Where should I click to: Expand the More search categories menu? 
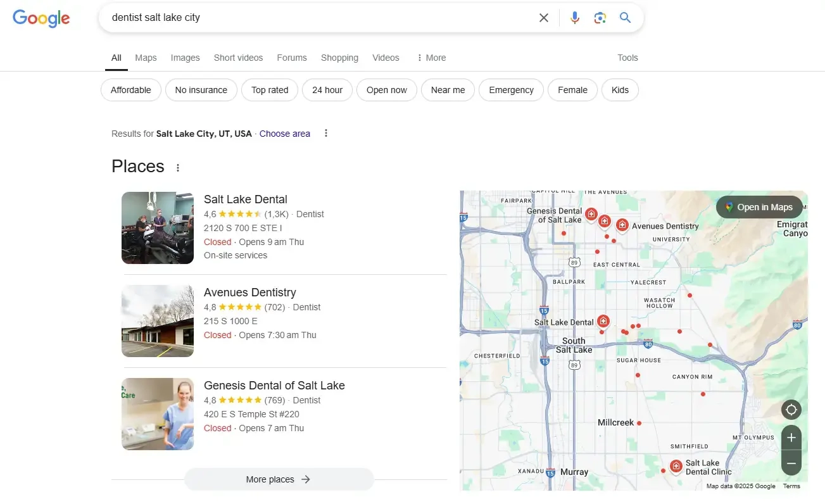pyautogui.click(x=431, y=58)
